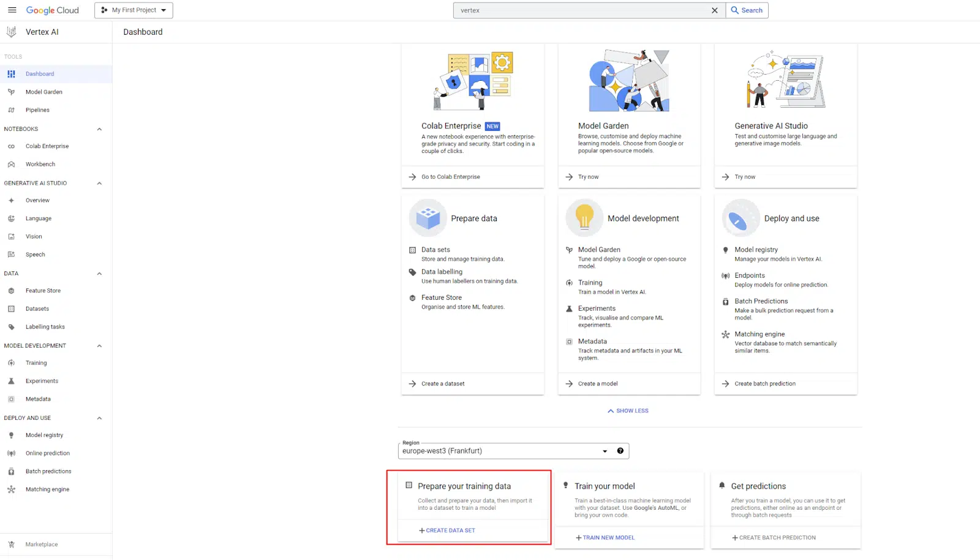The image size is (980, 560).
Task: Click the Google Cloud logo
Action: [52, 10]
